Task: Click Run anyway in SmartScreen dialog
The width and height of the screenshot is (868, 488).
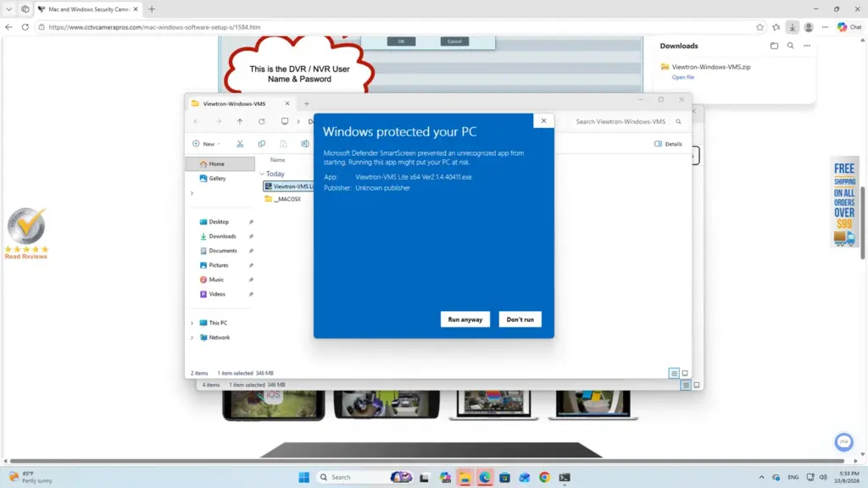Action: click(x=465, y=319)
